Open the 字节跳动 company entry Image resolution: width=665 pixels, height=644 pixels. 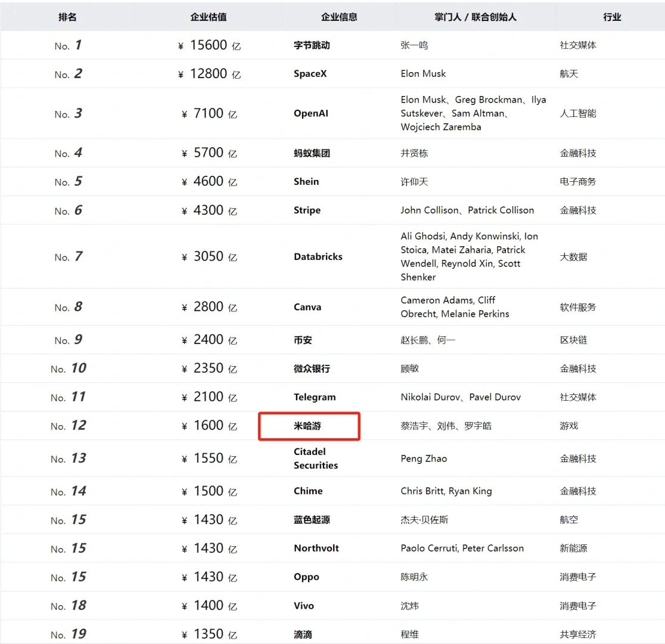pyautogui.click(x=312, y=45)
